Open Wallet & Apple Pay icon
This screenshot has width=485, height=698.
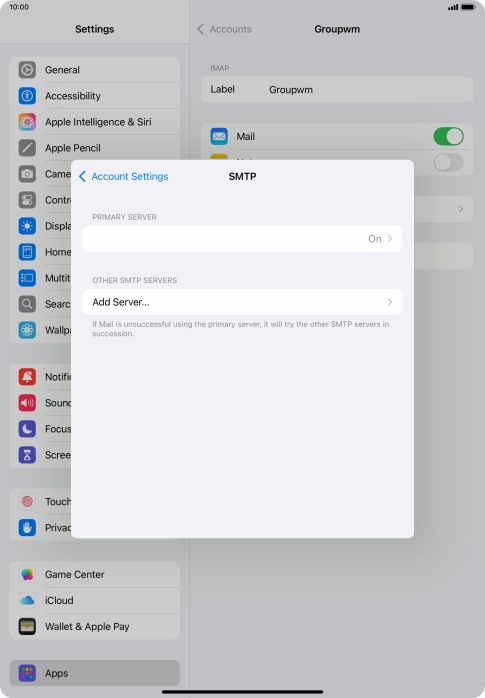[27, 626]
